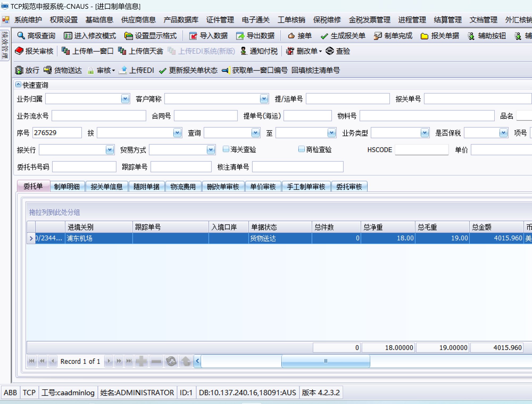Open the 按 field dropdown
The height and width of the screenshot is (404, 532).
177,133
